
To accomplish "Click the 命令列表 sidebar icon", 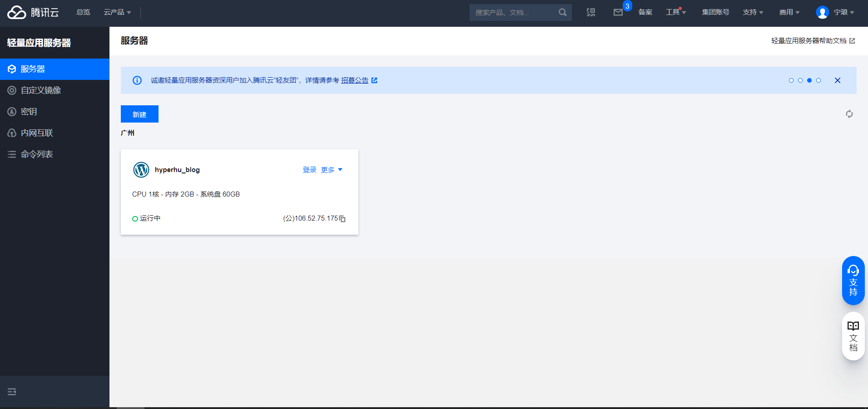I will [12, 154].
